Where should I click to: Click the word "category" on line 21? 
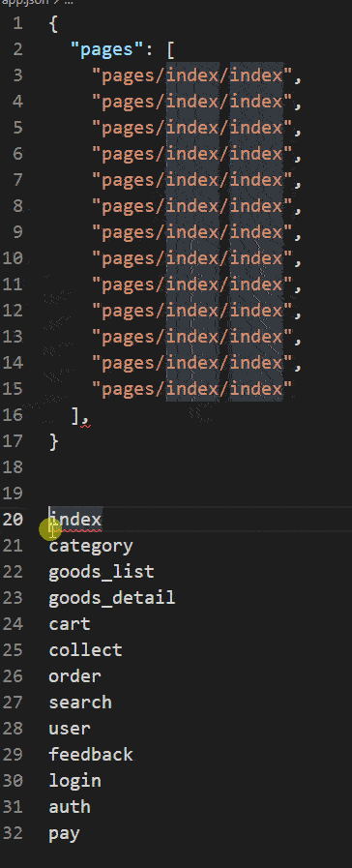(x=91, y=546)
